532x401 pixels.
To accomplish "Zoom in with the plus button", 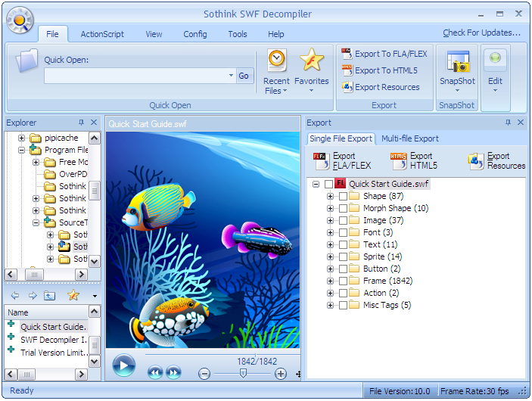I will point(281,374).
